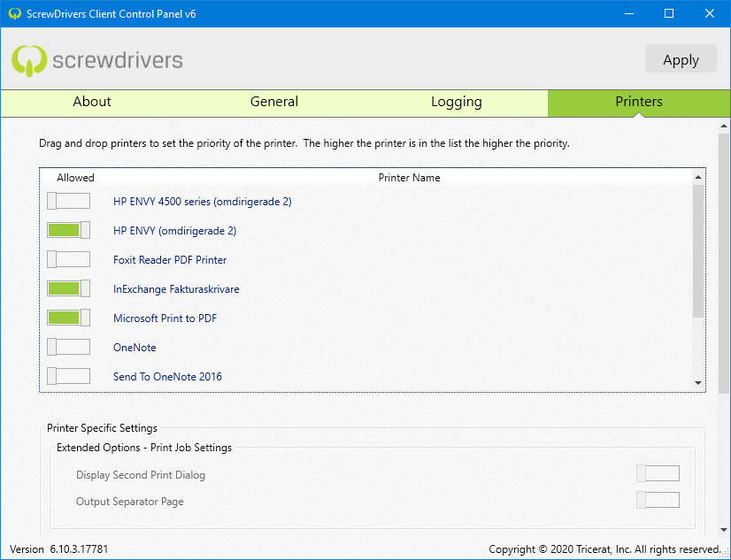Select InExchange Fakturaskrivare printer name
The height and width of the screenshot is (560, 731).
176,289
